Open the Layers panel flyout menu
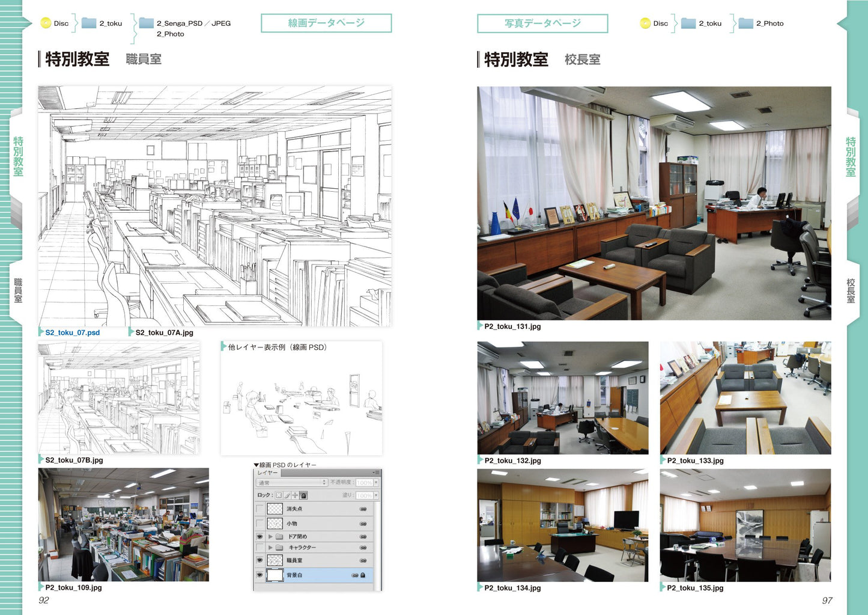Image resolution: width=868 pixels, height=615 pixels. click(375, 473)
